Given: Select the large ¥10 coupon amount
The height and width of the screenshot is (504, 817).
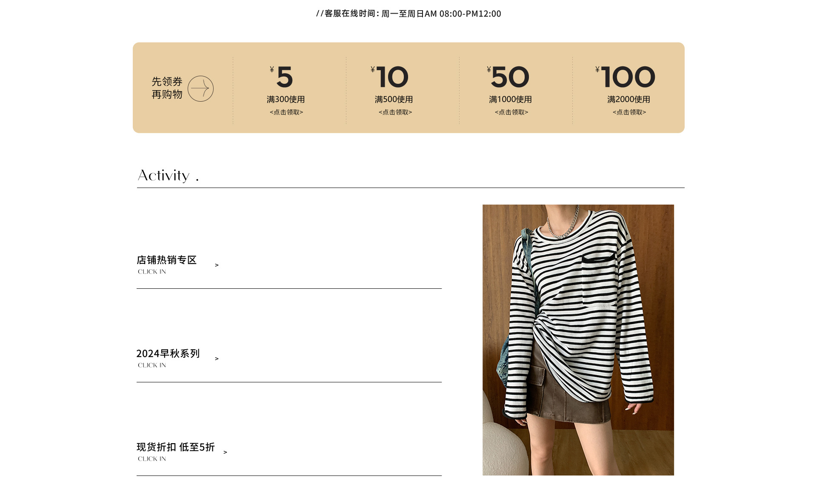Looking at the screenshot, I should tap(391, 77).
